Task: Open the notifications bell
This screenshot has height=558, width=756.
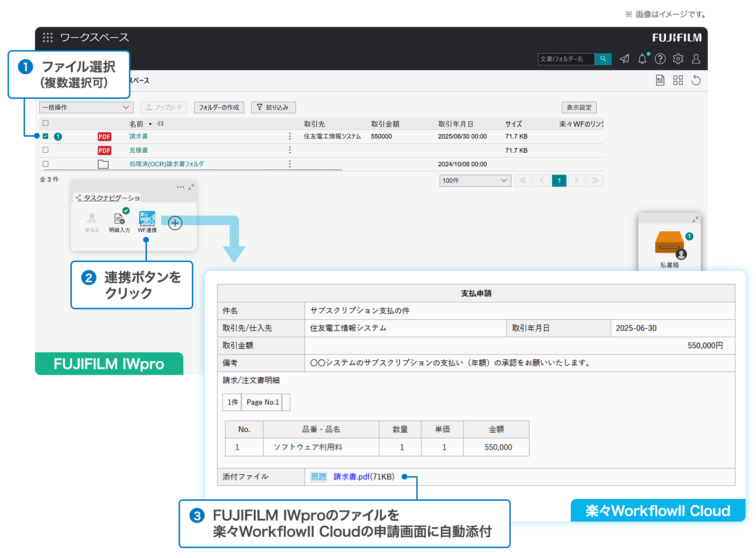Action: point(642,59)
